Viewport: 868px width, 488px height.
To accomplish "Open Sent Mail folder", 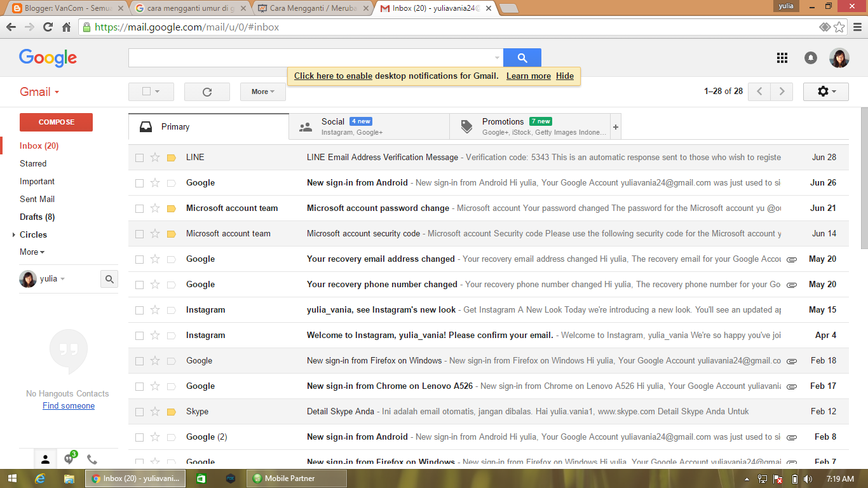I will (37, 200).
